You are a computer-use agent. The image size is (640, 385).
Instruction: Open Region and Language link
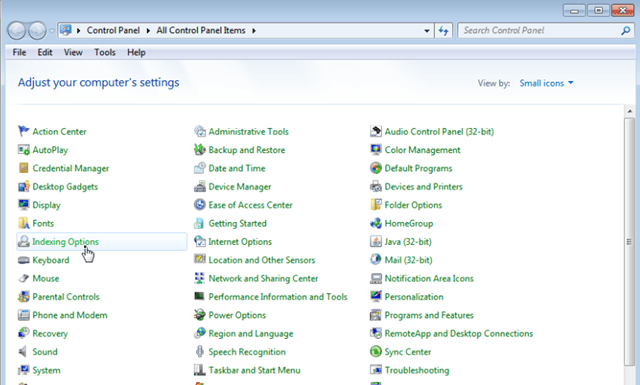251,334
